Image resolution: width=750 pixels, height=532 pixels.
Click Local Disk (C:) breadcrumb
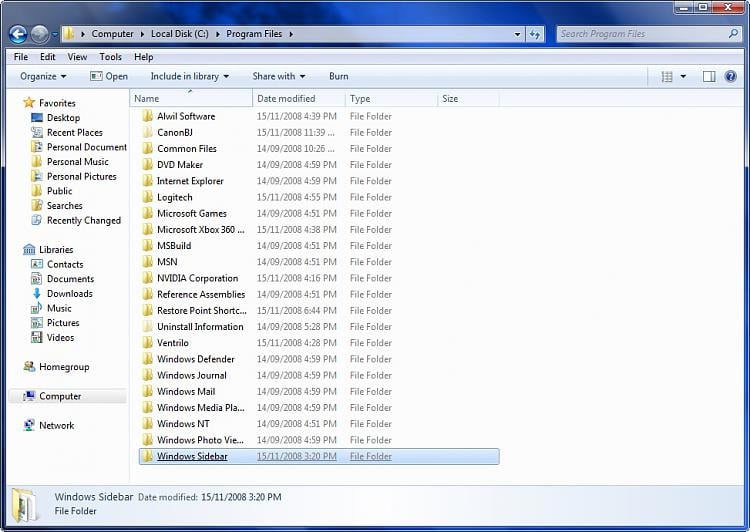[179, 34]
